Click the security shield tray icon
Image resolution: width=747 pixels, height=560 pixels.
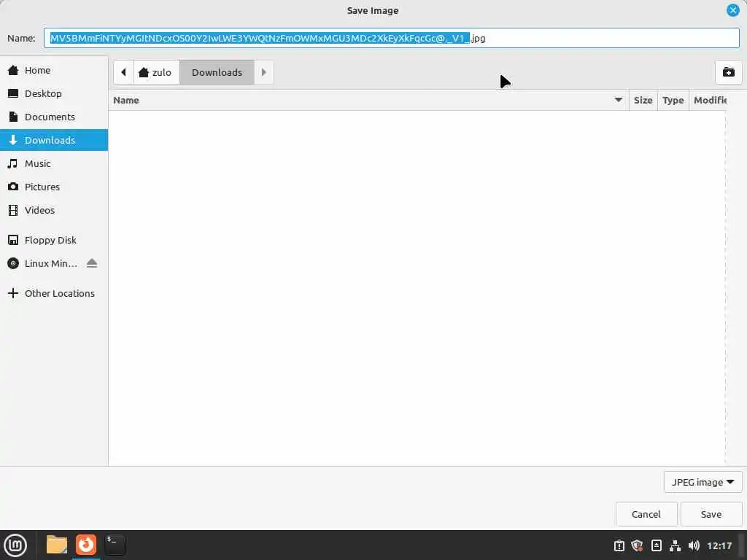tap(638, 545)
